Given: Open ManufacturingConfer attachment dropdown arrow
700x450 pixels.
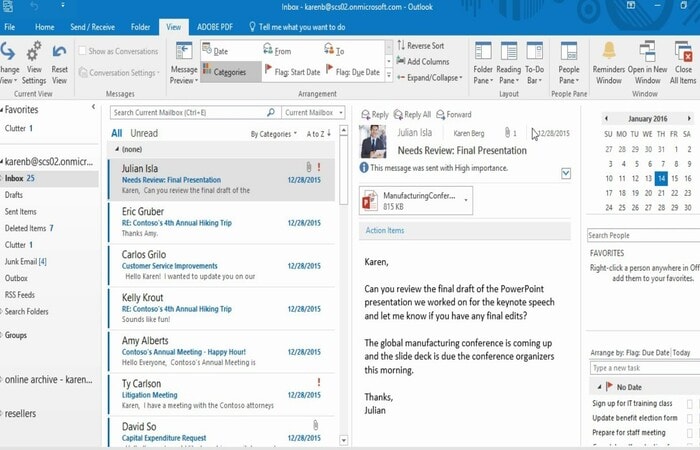Looking at the screenshot, I should [x=466, y=200].
